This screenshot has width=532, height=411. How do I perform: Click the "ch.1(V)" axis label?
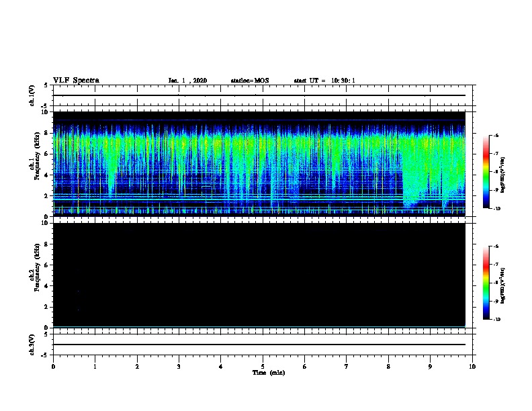[32, 95]
